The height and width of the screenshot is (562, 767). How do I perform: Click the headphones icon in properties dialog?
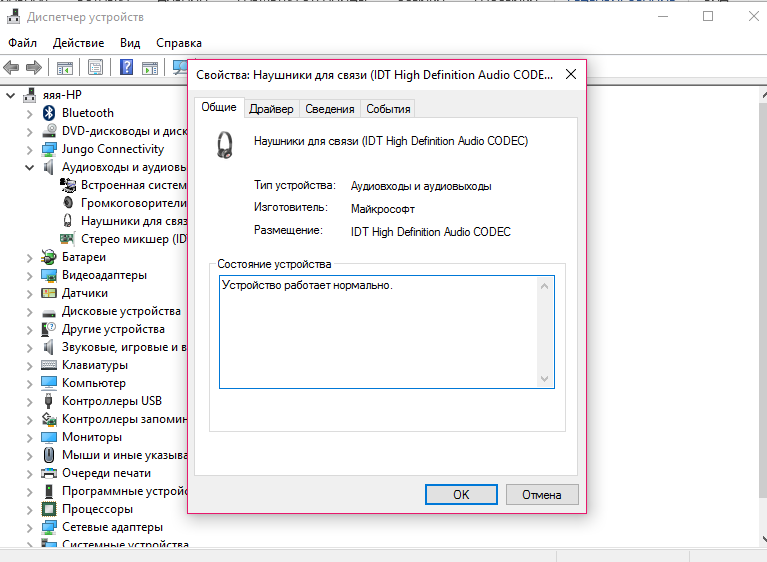pos(225,145)
